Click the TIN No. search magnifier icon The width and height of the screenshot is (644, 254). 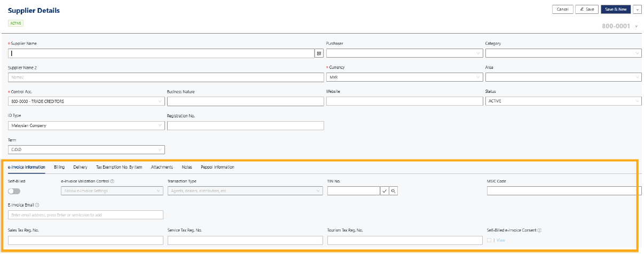pos(394,190)
